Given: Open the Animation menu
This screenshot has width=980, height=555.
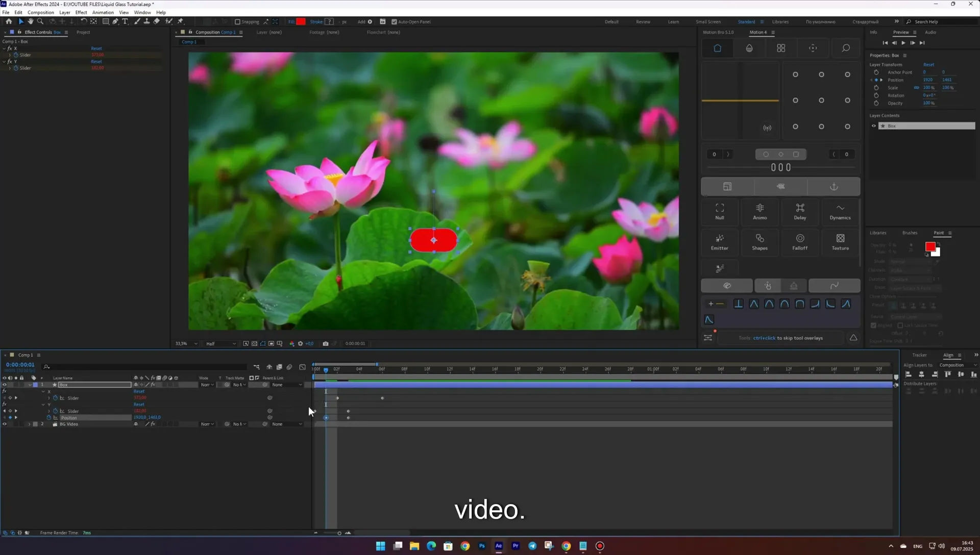Looking at the screenshot, I should [103, 12].
